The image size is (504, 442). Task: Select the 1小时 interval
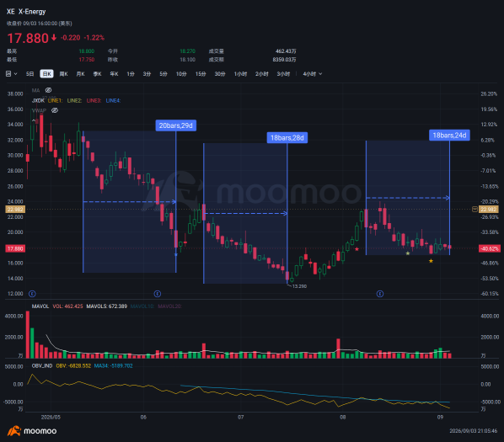click(240, 74)
